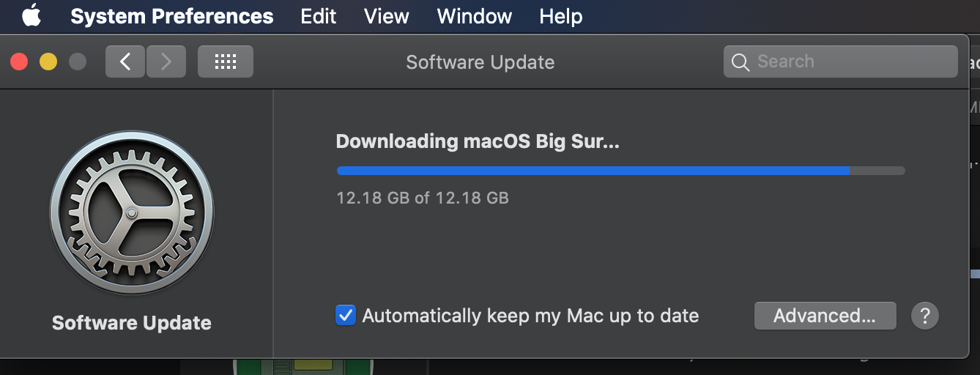Click the yellow minimize window button
The height and width of the screenshot is (375, 980).
[x=48, y=62]
